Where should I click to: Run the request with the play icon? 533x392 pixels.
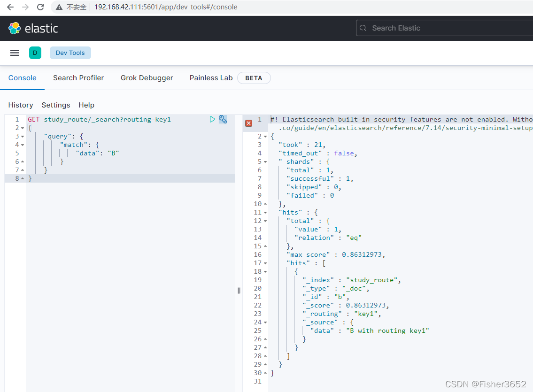(x=212, y=119)
